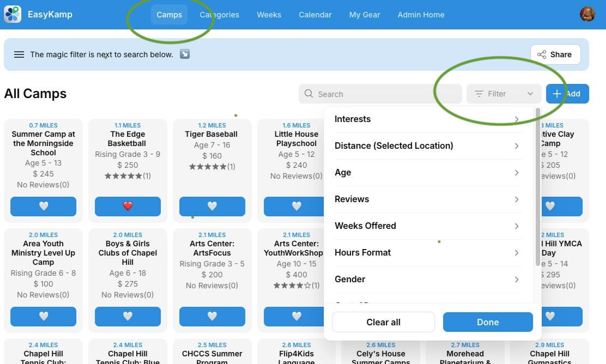Favorite Summer Camp at Morningside School

click(44, 206)
